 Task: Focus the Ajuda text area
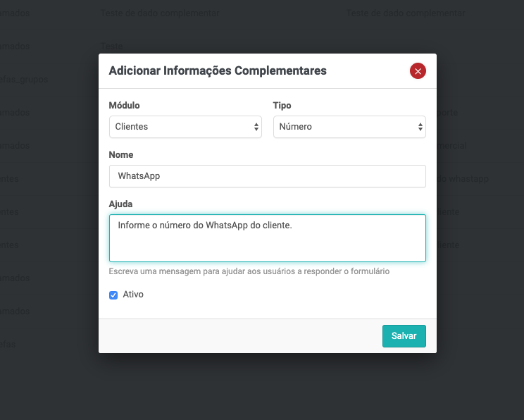point(268,238)
